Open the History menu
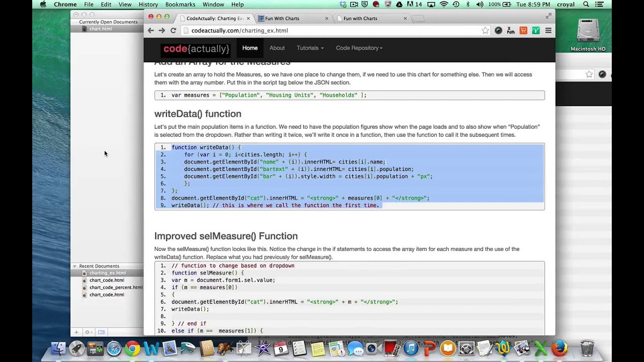Image resolution: width=644 pixels, height=362 pixels. point(148,5)
